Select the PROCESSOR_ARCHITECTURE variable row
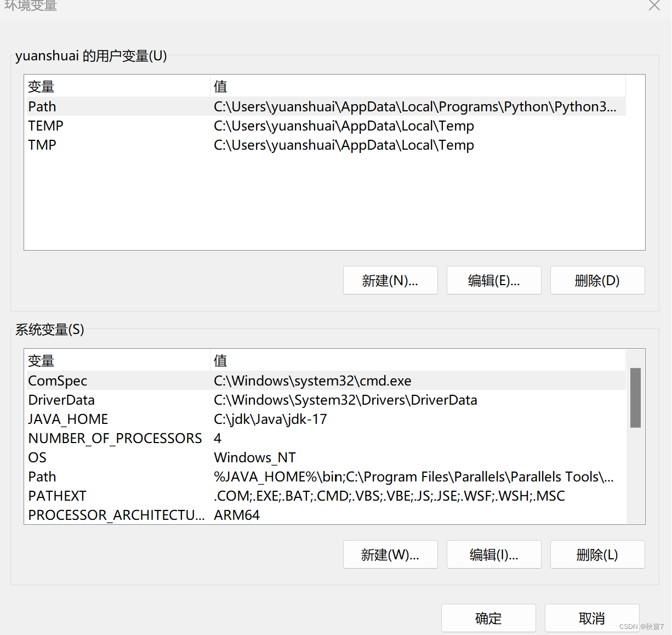 [326, 515]
